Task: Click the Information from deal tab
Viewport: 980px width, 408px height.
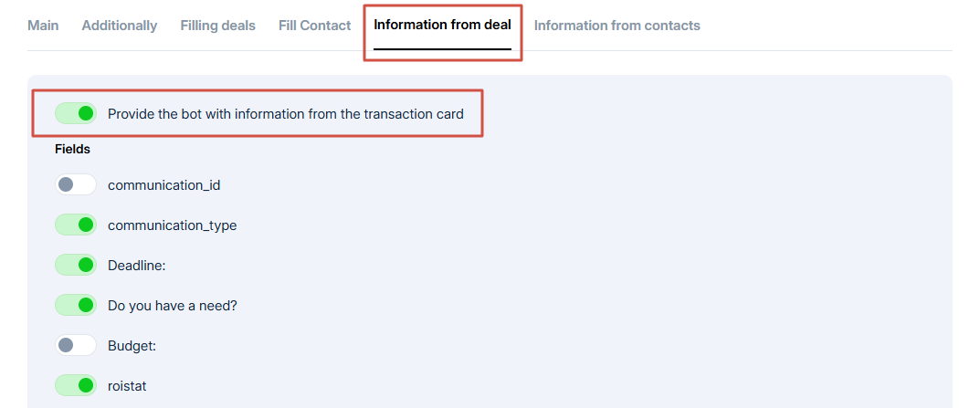Action: point(442,26)
